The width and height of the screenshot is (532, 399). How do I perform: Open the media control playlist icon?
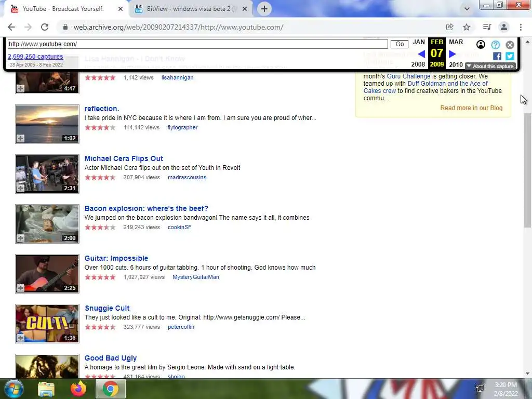tap(487, 27)
